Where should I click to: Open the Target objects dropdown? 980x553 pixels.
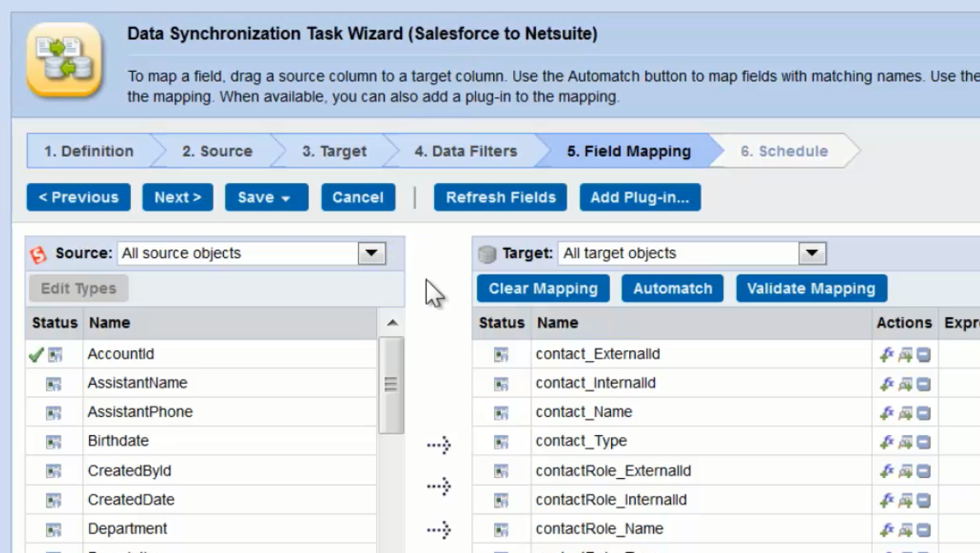click(812, 253)
